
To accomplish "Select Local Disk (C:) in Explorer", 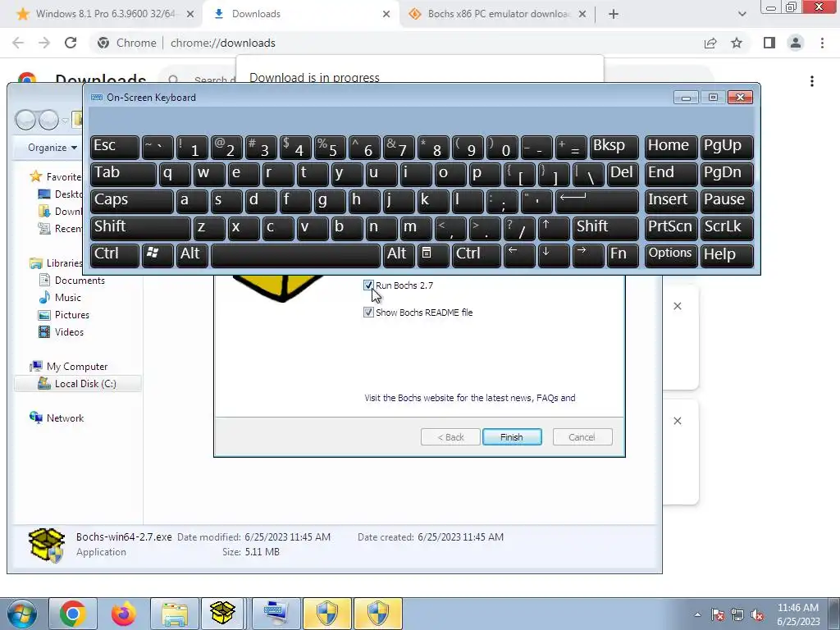I will pos(77,384).
